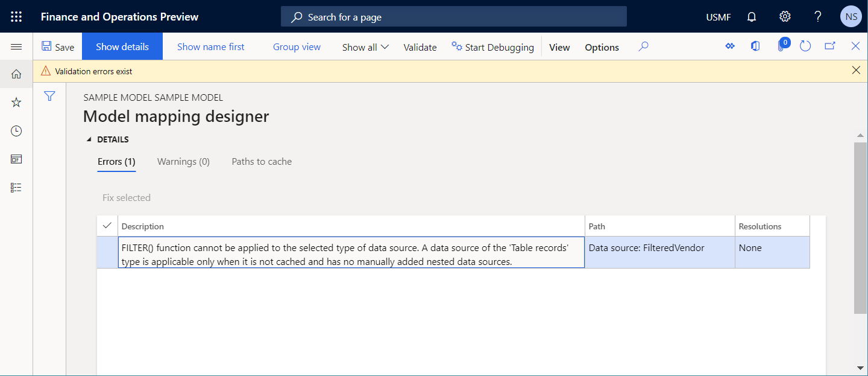Open the attachments paperclip icon
The height and width of the screenshot is (376, 868).
[782, 46]
